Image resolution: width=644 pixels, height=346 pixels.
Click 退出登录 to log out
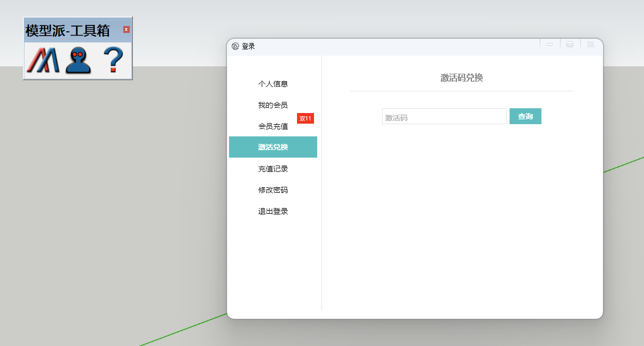pyautogui.click(x=273, y=211)
